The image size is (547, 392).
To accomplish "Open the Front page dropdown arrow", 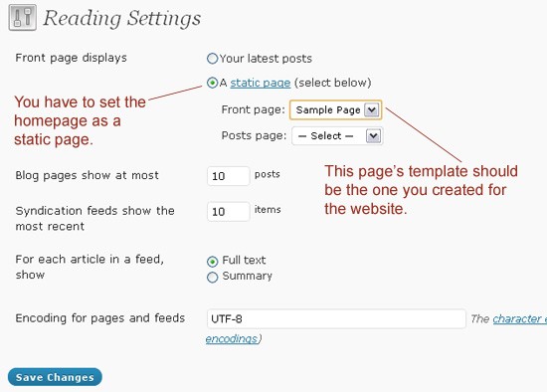I will 372,110.
